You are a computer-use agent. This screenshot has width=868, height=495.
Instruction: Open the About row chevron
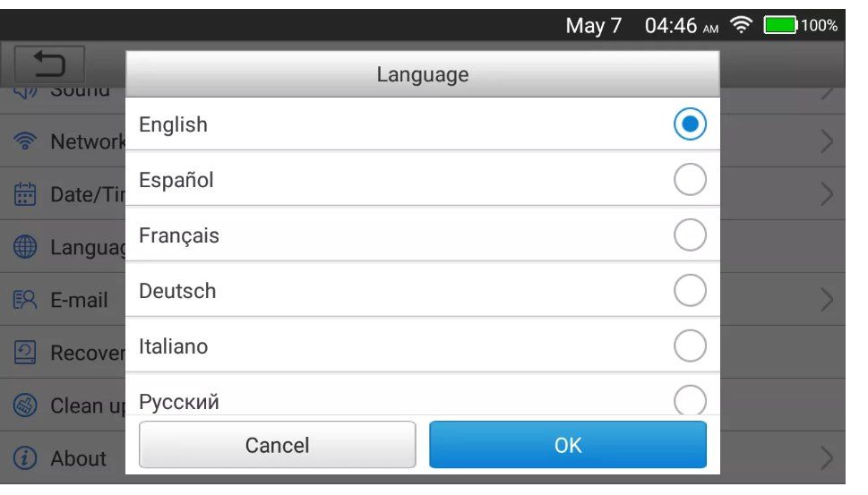pyautogui.click(x=827, y=458)
